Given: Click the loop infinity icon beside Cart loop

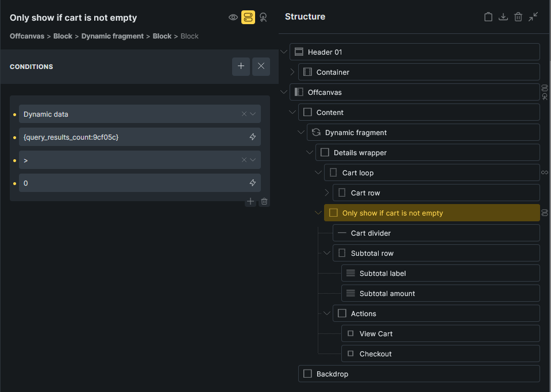Looking at the screenshot, I should pyautogui.click(x=545, y=172).
